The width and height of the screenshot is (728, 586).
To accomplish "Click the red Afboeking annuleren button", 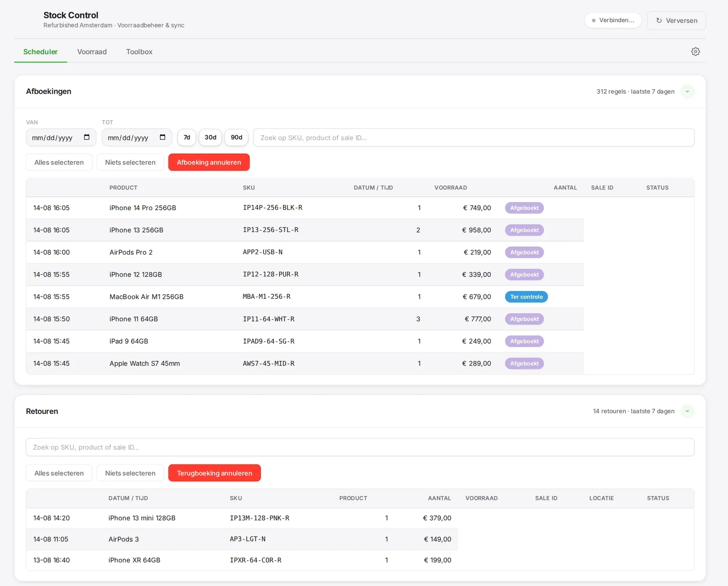I will (209, 162).
